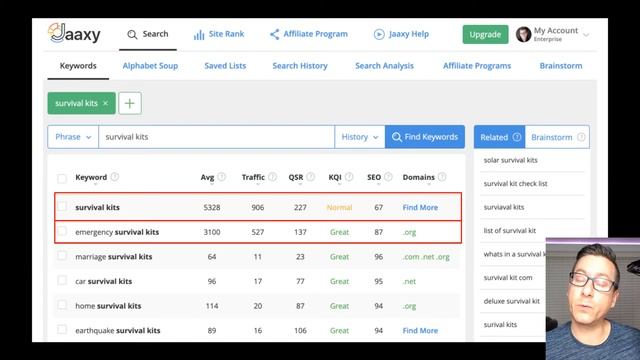Viewport: 640px width, 360px height.
Task: Click the magnifier icon in Find Keywords button
Action: click(397, 137)
